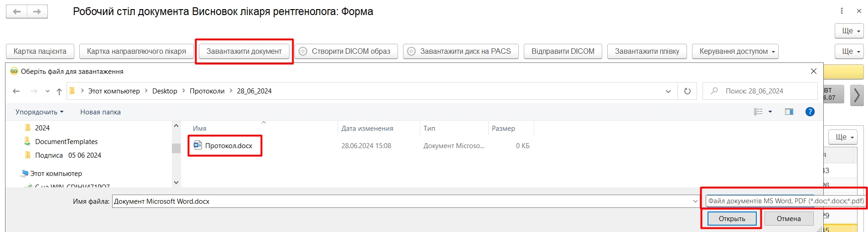This screenshot has width=868, height=232.
Task: Click the refresh folder icon in address bar
Action: click(687, 91)
